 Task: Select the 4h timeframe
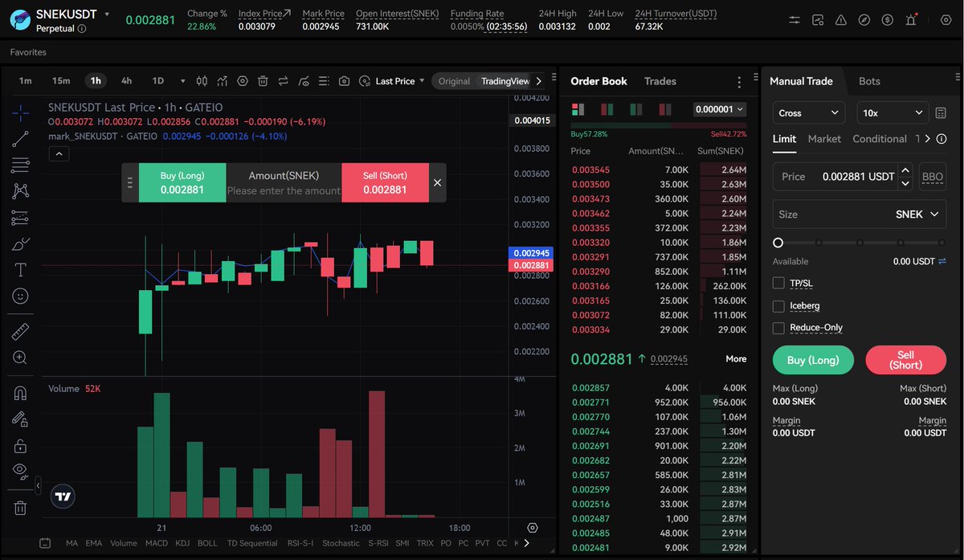[x=126, y=81]
